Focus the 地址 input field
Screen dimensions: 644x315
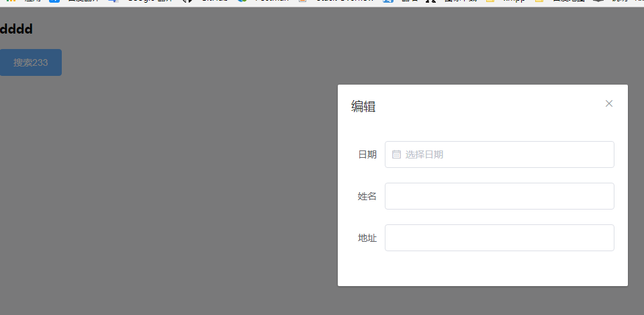point(499,237)
